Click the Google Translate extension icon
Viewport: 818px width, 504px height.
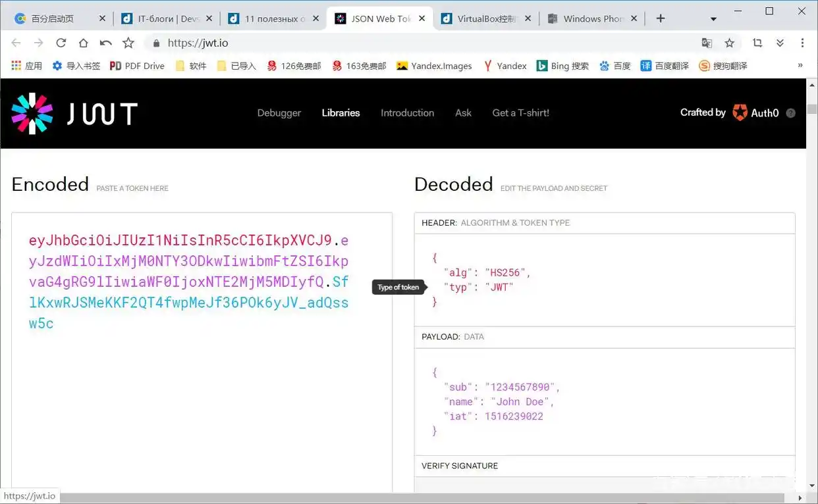pos(707,42)
